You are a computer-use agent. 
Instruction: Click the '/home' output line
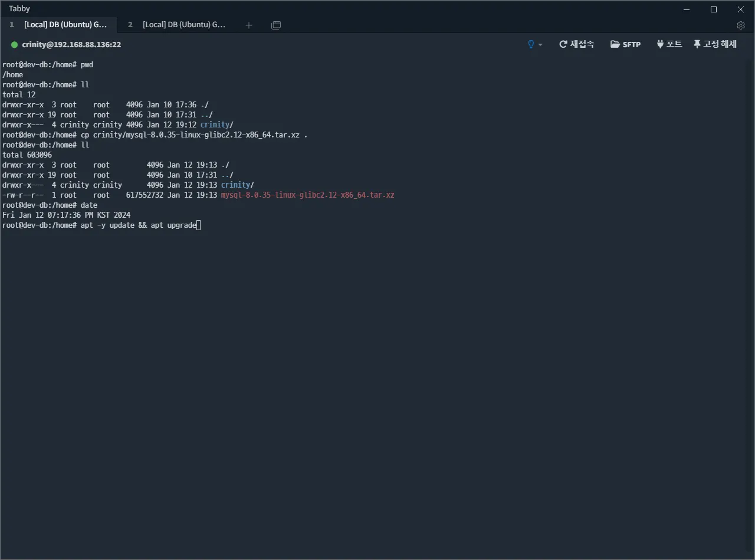point(13,74)
